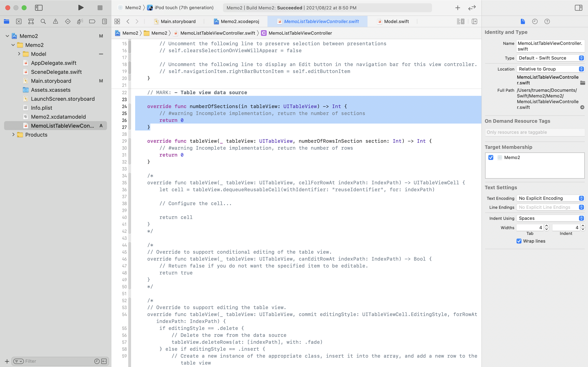588x367 pixels.
Task: Select AppDelegate.swift in the navigator
Action: point(53,63)
